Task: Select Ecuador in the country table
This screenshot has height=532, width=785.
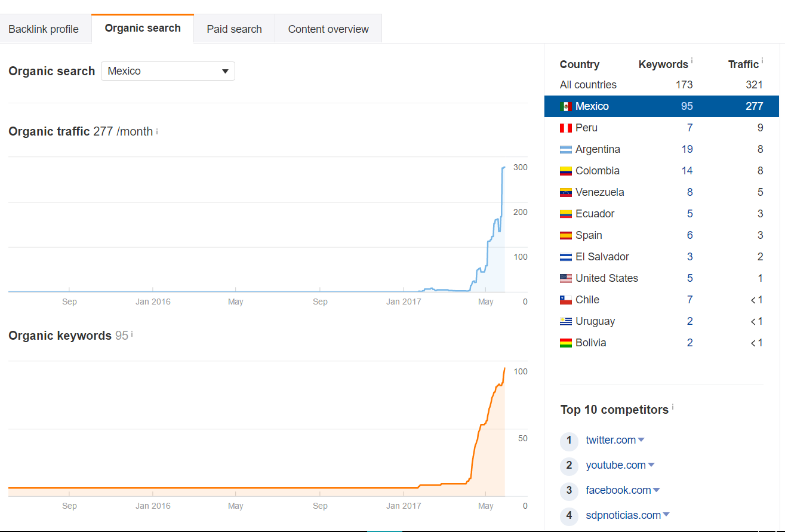Action: click(x=661, y=214)
